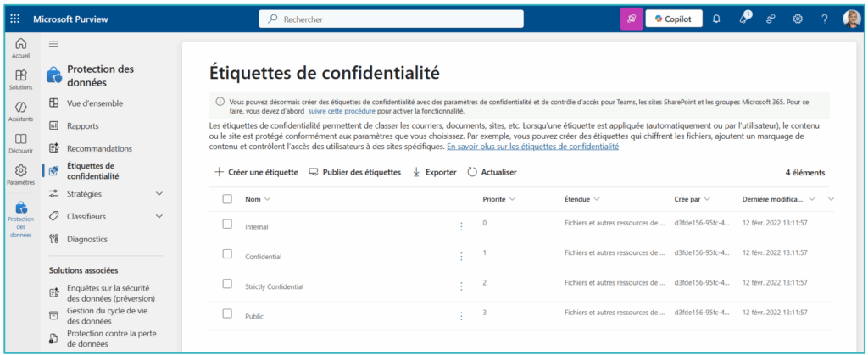
Task: Open the Internal label name
Action: pyautogui.click(x=257, y=227)
